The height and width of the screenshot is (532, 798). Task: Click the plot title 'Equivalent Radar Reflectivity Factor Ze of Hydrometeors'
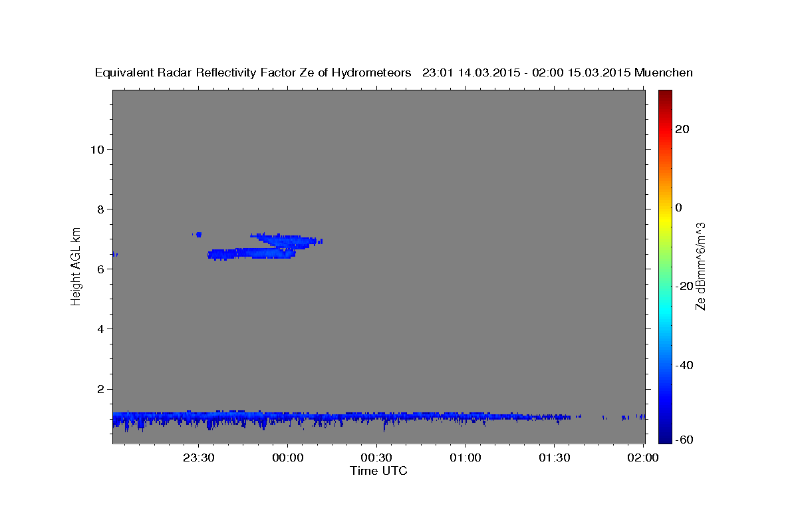coord(253,73)
